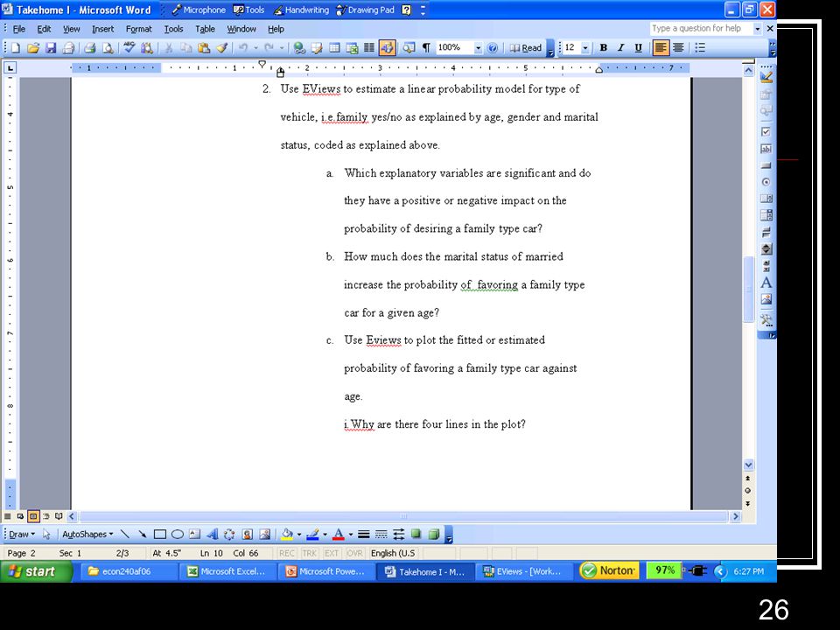Click the Paste clipboard icon
This screenshot has height=630, width=840.
pyautogui.click(x=204, y=47)
